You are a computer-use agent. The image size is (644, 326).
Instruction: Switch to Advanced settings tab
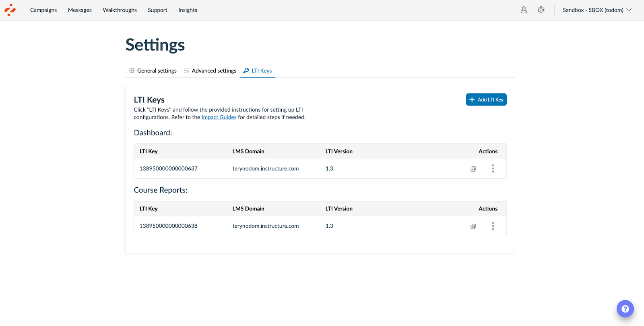pos(210,71)
